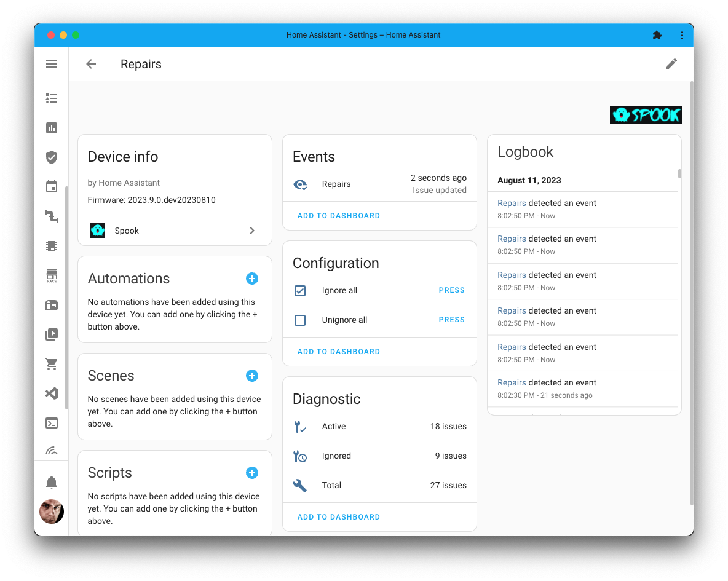Viewport: 728px width, 581px height.
Task: Expand the Spook integration entry
Action: tap(251, 231)
